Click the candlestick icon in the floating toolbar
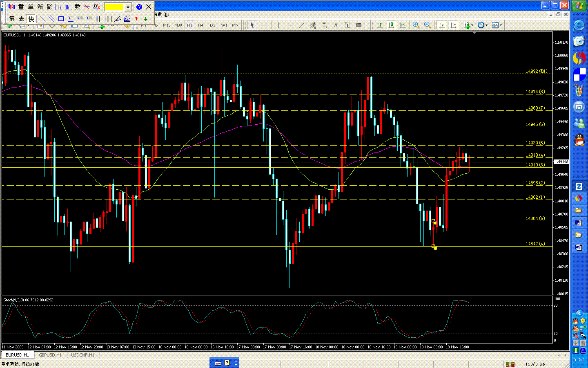Image resolution: width=588 pixels, height=368 pixels. point(11,7)
